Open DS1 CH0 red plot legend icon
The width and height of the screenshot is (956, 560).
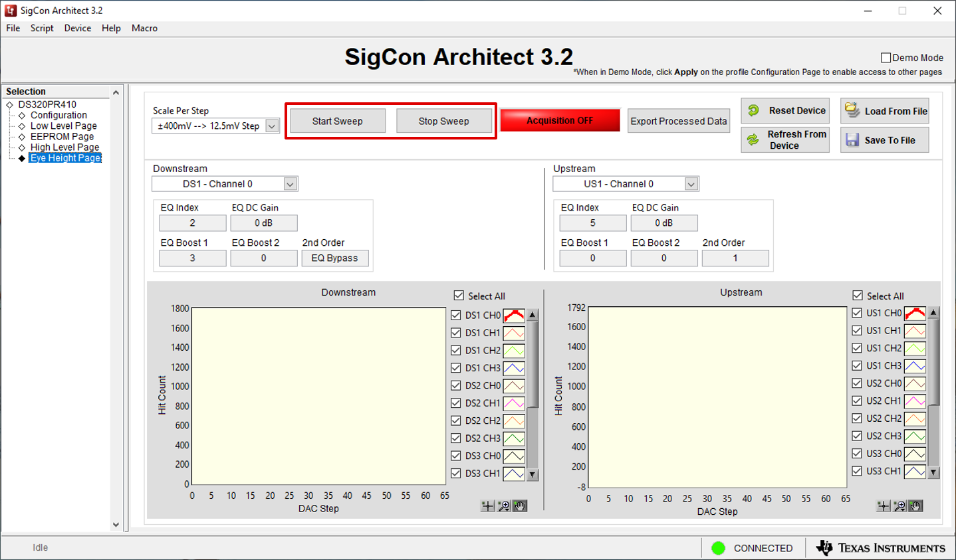coord(514,316)
